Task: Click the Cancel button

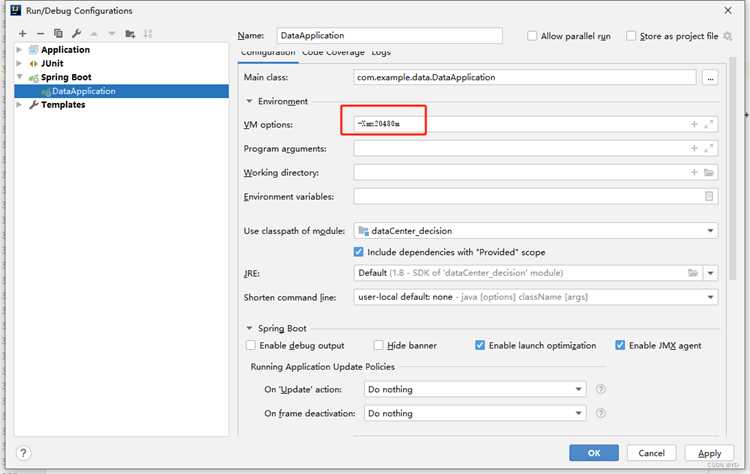Action: click(x=651, y=452)
